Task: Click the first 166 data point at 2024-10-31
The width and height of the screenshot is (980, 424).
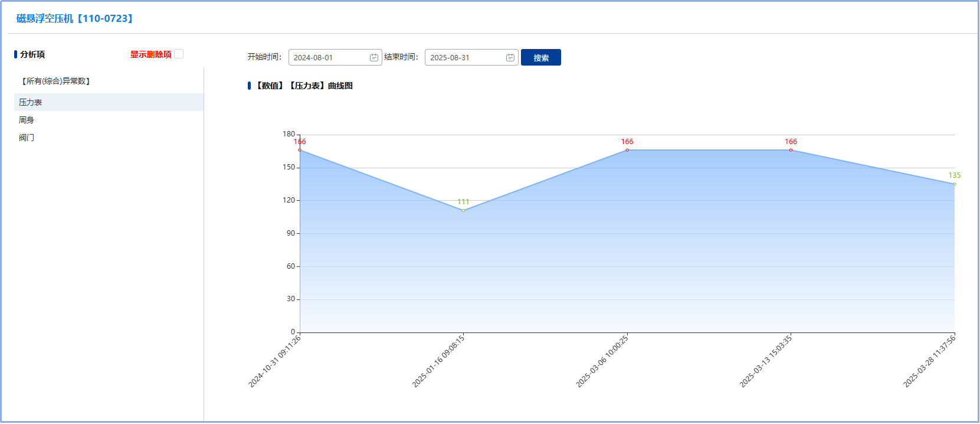Action: [300, 150]
